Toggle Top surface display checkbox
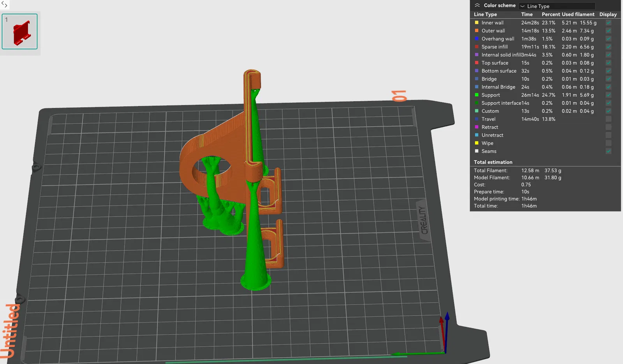The height and width of the screenshot is (364, 623). 608,63
